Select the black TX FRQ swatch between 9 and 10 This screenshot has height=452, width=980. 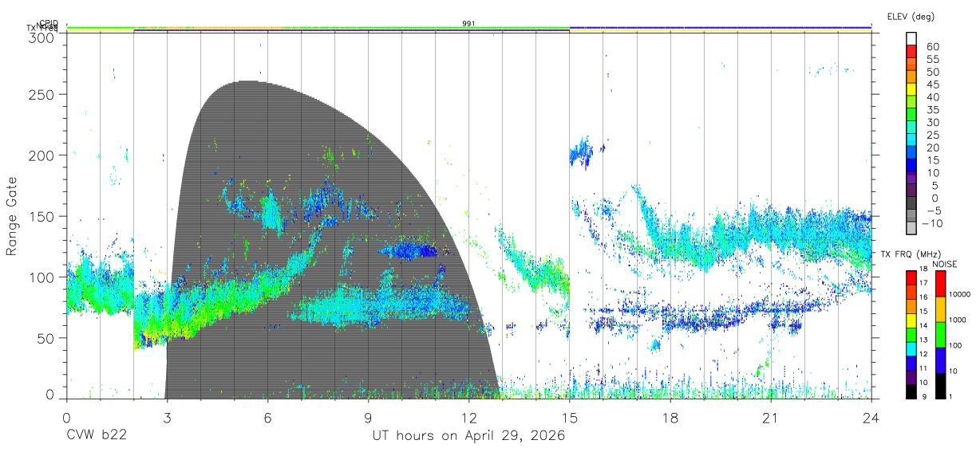(911, 391)
